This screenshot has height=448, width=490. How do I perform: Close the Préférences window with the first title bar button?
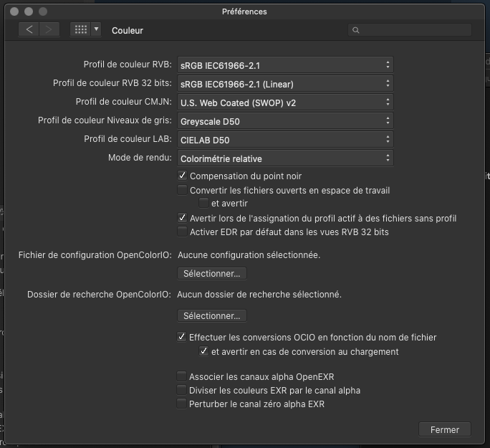pos(14,11)
